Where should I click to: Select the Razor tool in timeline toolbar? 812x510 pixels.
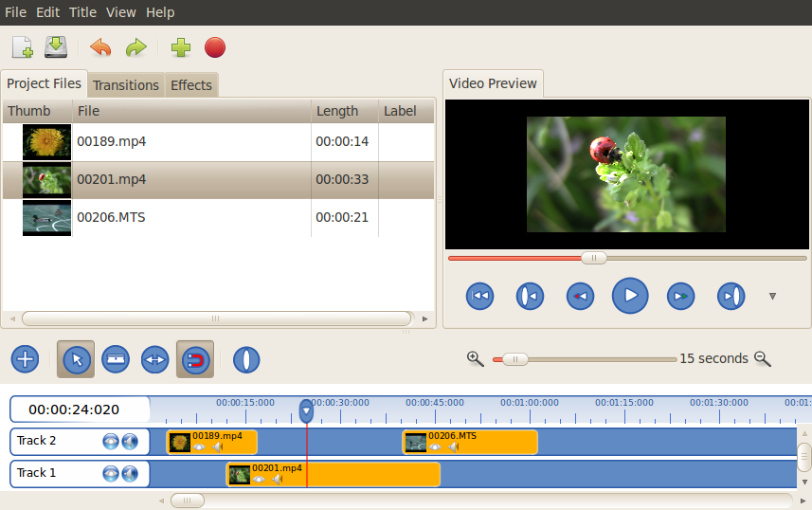coord(116,359)
